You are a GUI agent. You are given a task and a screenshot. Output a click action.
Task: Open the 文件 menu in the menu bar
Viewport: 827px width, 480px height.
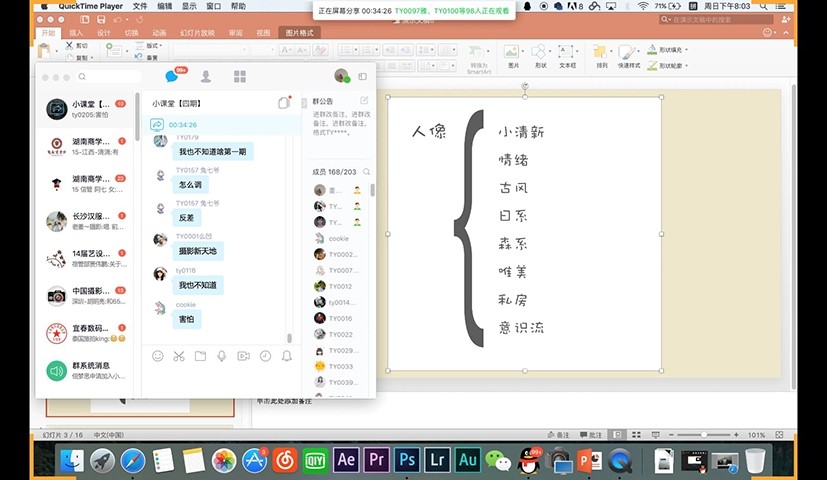(140, 6)
